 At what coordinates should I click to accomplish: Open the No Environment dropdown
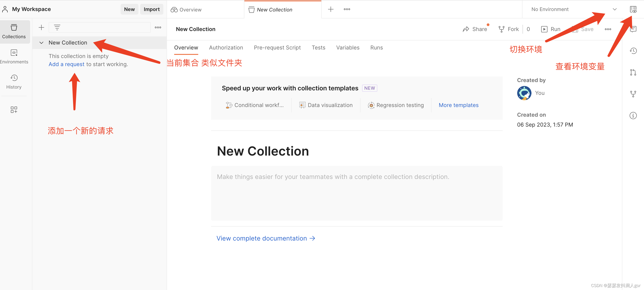(574, 9)
